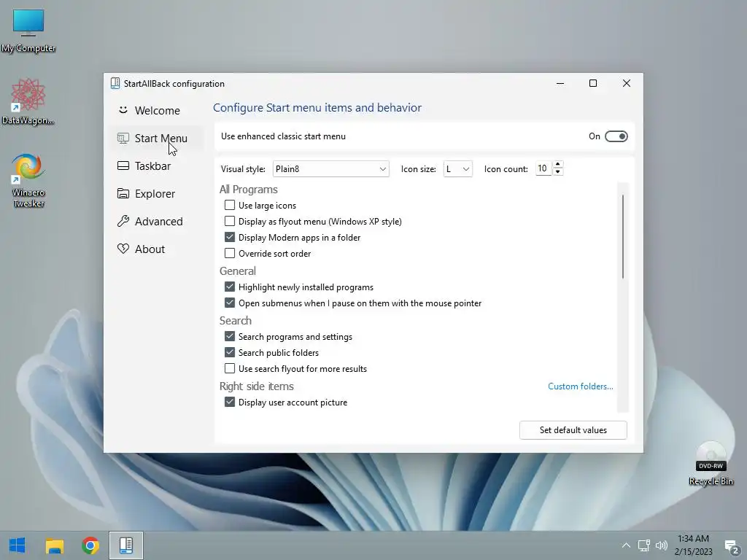Click the taskbar clock showing 1:34 AM
This screenshot has height=560, width=747.
(x=693, y=545)
